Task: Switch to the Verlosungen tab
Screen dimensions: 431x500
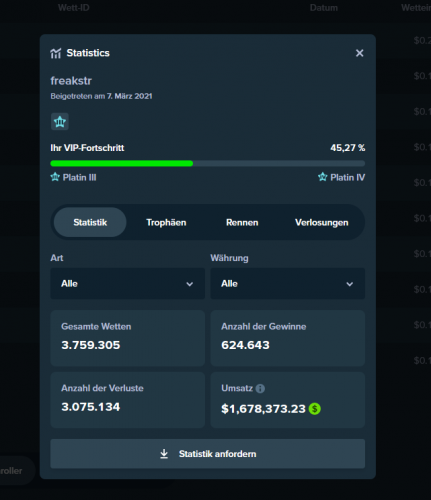Action: (x=322, y=222)
